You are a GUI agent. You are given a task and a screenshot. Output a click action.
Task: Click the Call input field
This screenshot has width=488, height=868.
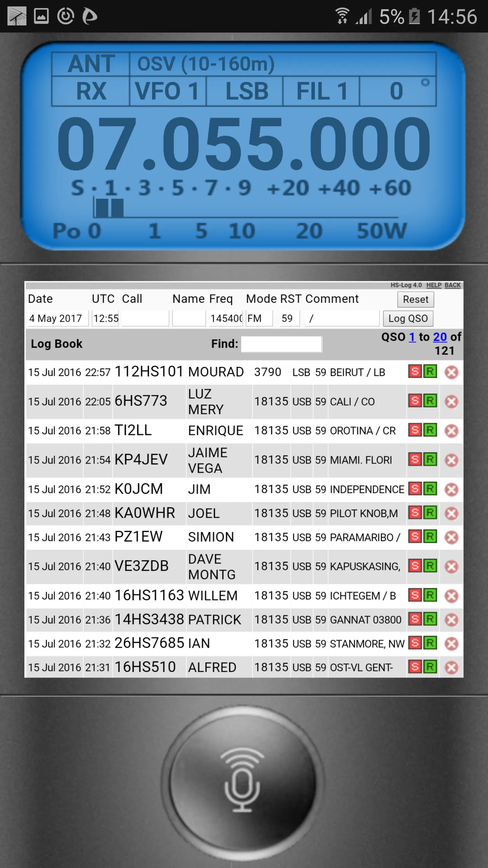click(145, 318)
